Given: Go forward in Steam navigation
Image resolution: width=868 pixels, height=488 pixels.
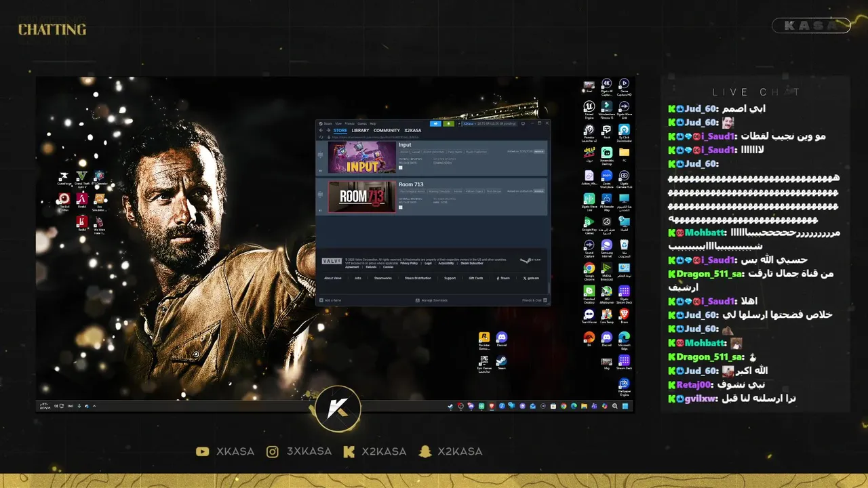Looking at the screenshot, I should (x=328, y=130).
